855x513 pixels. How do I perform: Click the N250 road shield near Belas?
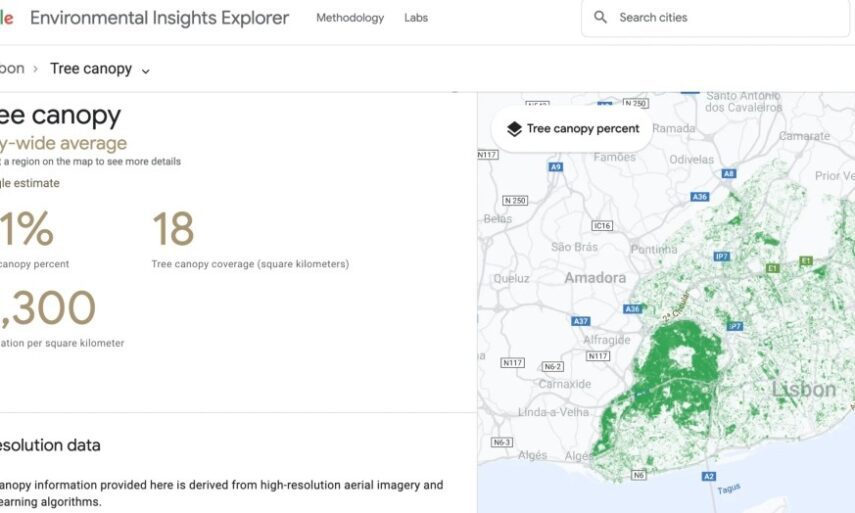514,201
